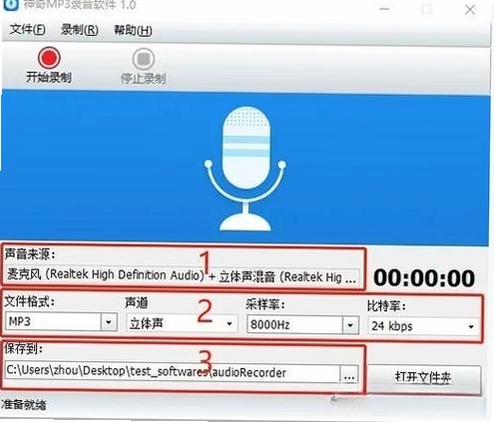Click inside the save path field
The image size is (494, 422).
pyautogui.click(x=172, y=372)
